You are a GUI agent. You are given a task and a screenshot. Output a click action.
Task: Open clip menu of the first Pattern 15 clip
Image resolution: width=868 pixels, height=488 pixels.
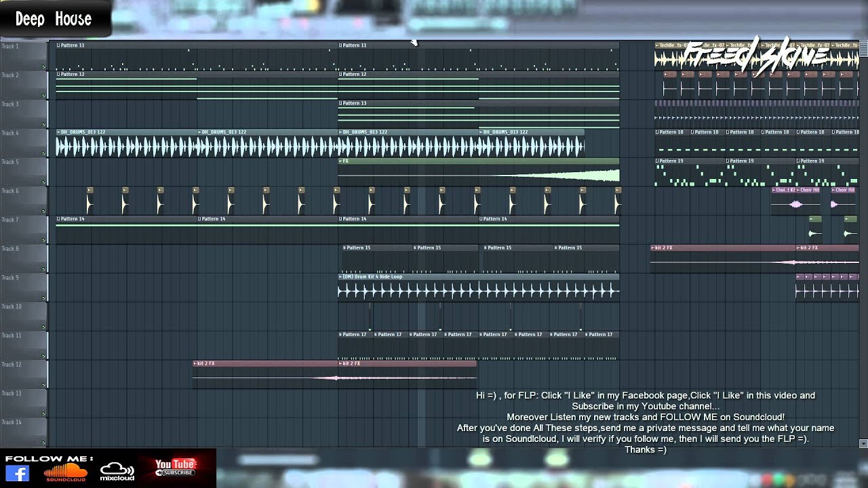pyautogui.click(x=344, y=248)
